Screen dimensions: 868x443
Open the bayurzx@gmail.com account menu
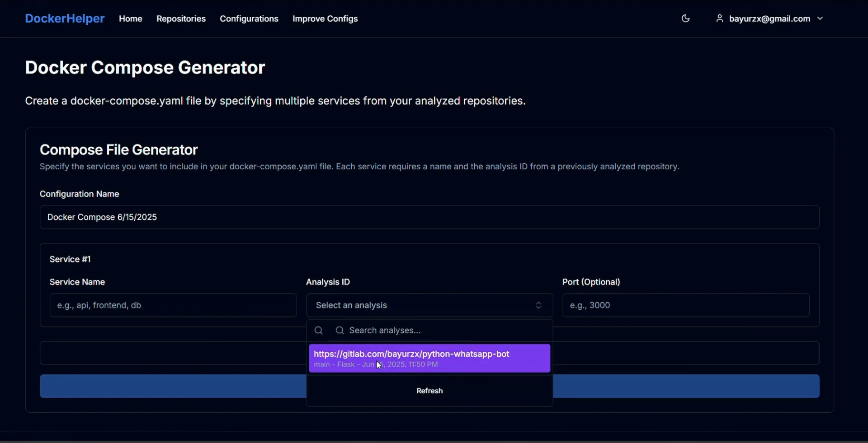pyautogui.click(x=769, y=19)
